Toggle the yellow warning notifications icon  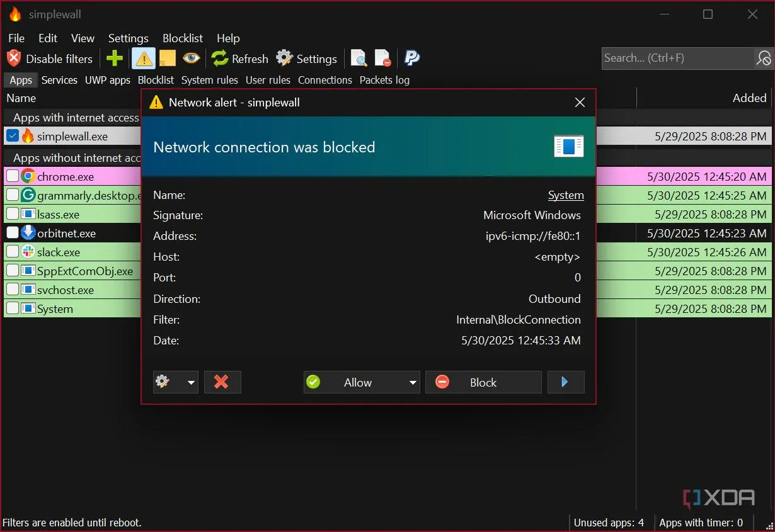click(144, 59)
